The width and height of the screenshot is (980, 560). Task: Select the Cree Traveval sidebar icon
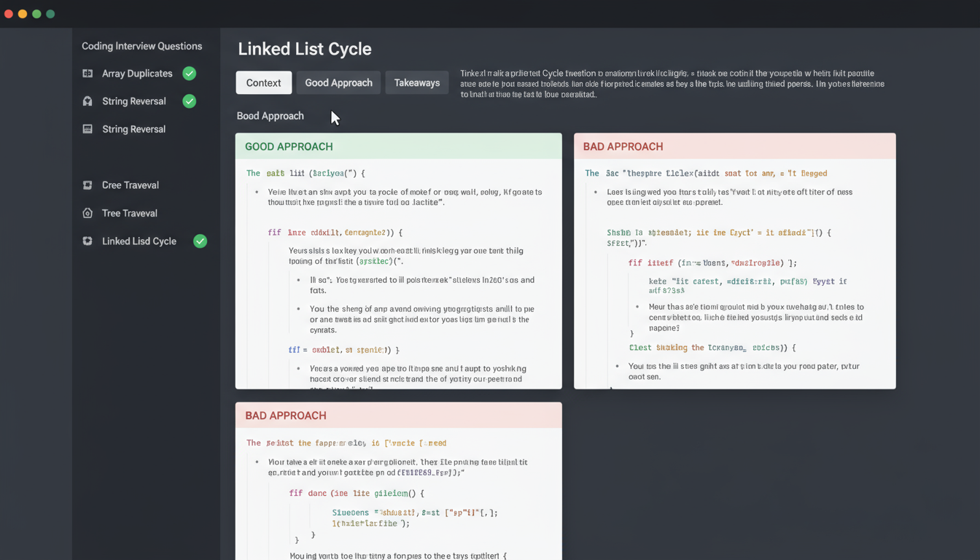(86, 185)
